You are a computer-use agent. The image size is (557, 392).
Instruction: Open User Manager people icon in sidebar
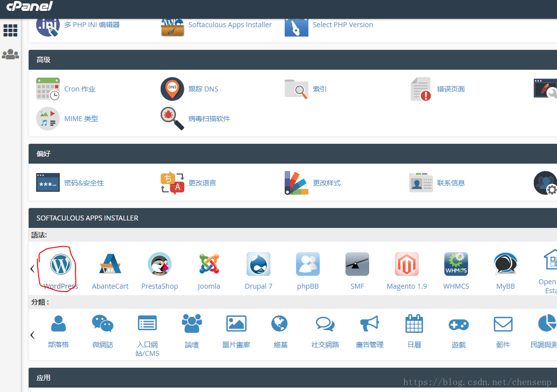[10, 54]
